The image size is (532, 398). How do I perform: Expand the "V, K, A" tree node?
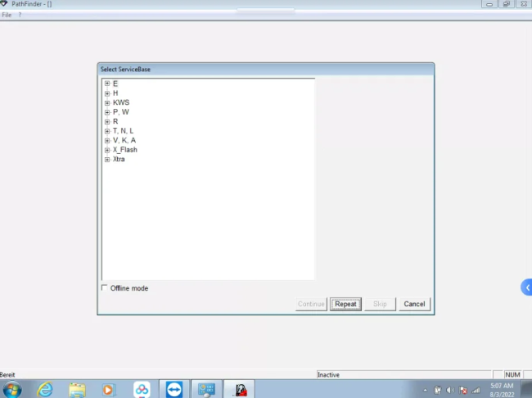click(107, 140)
